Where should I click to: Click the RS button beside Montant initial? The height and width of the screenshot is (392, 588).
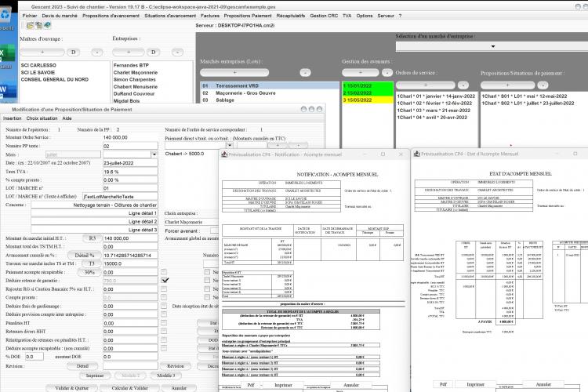click(93, 238)
